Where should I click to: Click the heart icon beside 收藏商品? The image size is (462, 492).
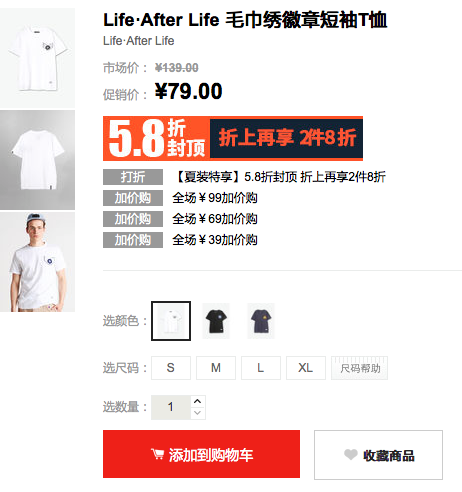tap(351, 454)
